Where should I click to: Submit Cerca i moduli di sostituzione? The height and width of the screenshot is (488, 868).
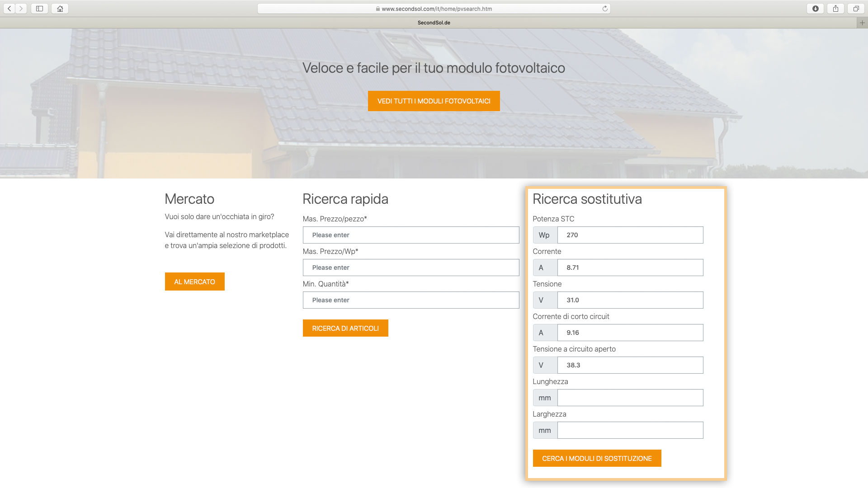[597, 458]
